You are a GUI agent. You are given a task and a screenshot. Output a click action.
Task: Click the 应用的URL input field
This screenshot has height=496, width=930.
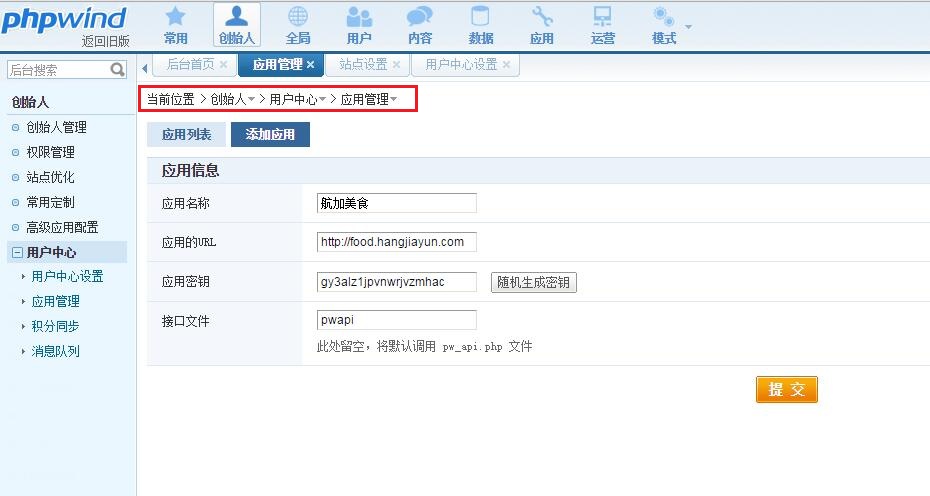click(x=397, y=242)
